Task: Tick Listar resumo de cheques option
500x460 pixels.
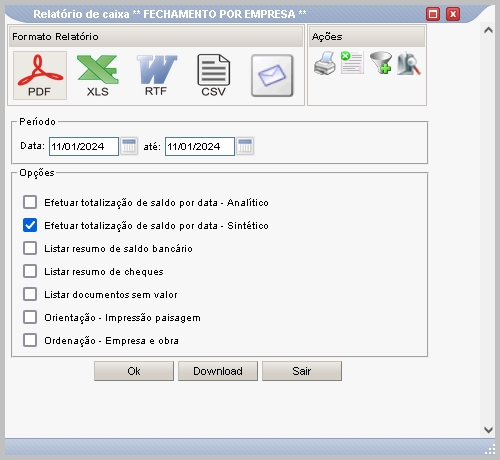Action: (x=30, y=271)
